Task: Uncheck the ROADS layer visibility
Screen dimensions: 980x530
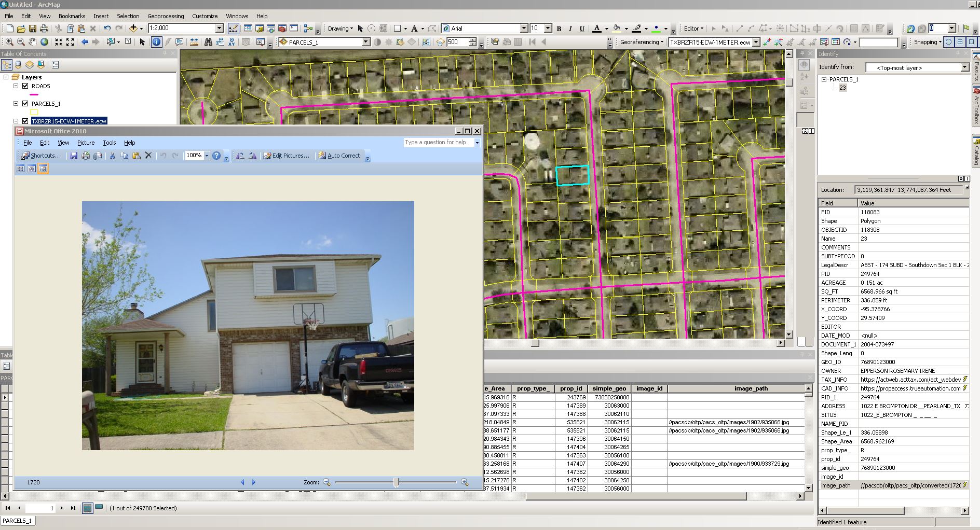Action: point(25,86)
